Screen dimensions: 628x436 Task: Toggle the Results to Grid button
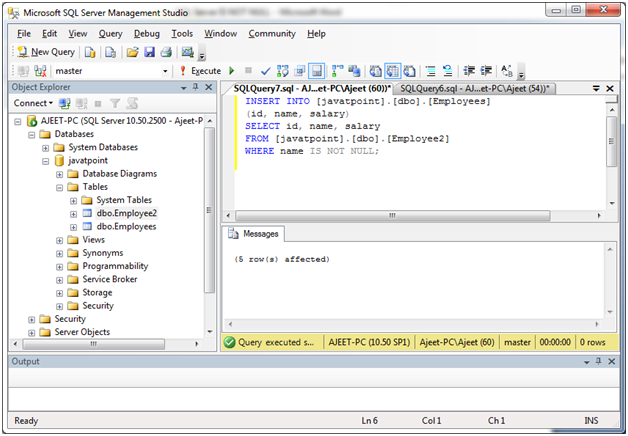point(392,71)
